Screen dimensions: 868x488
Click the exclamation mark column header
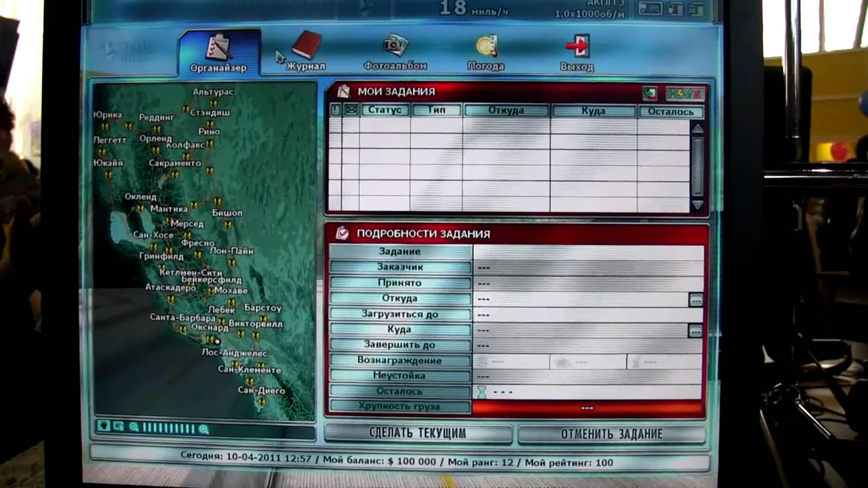tap(335, 110)
